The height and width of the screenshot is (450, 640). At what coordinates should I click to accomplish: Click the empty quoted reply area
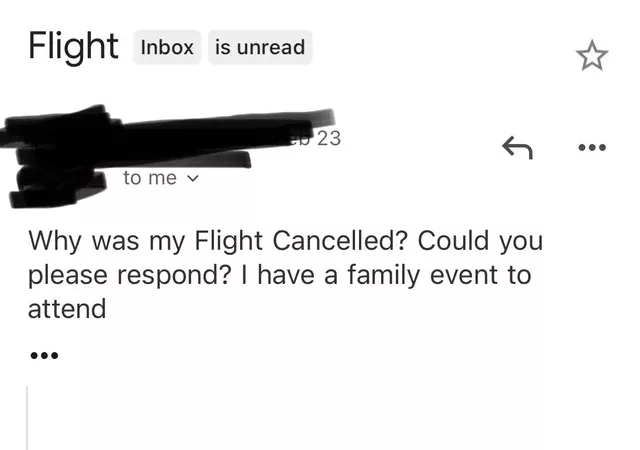(x=286, y=417)
